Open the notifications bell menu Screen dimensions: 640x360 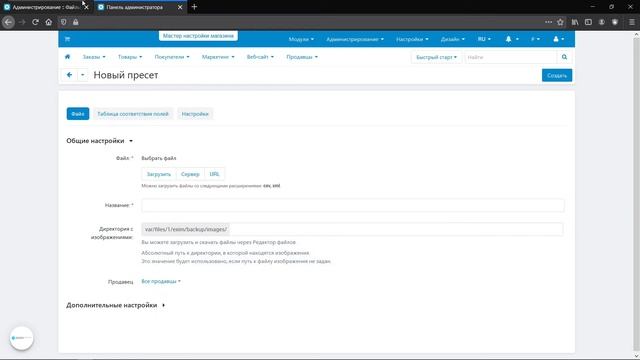coord(512,39)
